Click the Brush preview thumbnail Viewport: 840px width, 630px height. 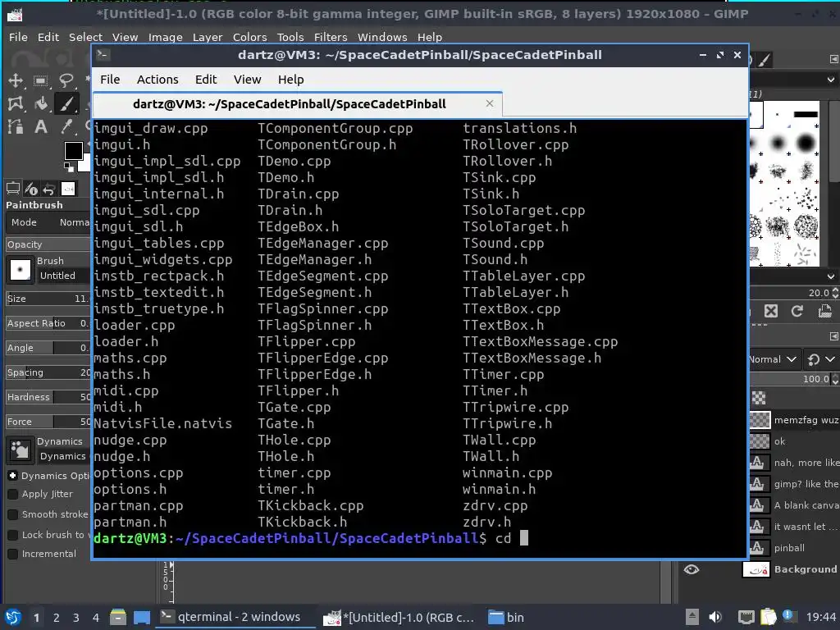coord(20,269)
